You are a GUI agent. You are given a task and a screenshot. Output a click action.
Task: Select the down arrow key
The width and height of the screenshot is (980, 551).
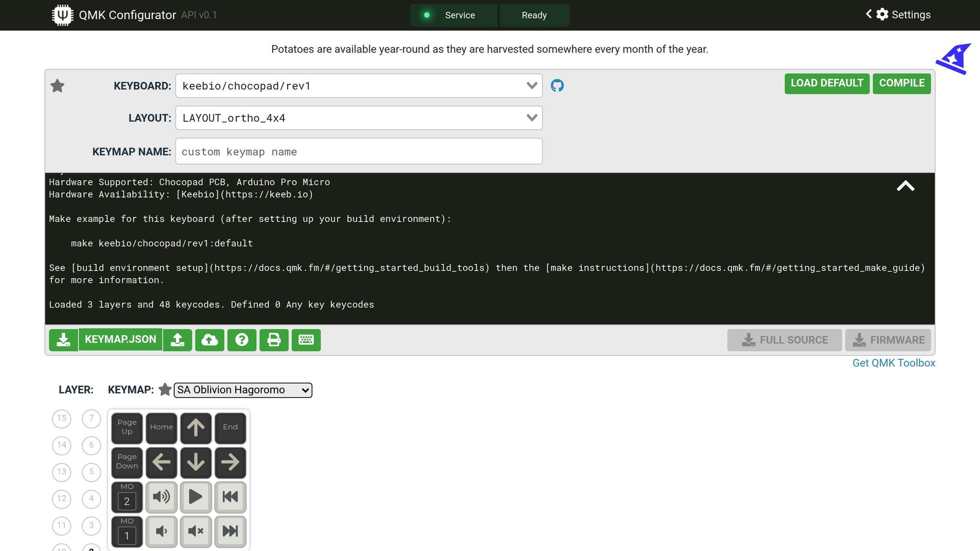tap(196, 462)
